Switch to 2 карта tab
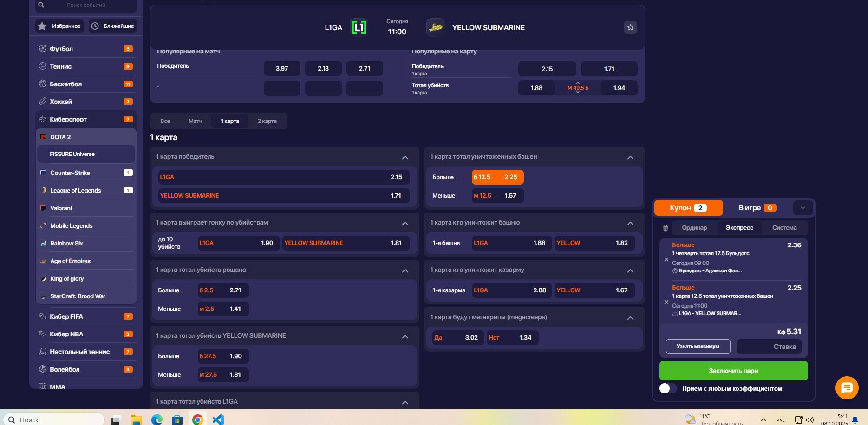This screenshot has width=868, height=425. click(267, 121)
